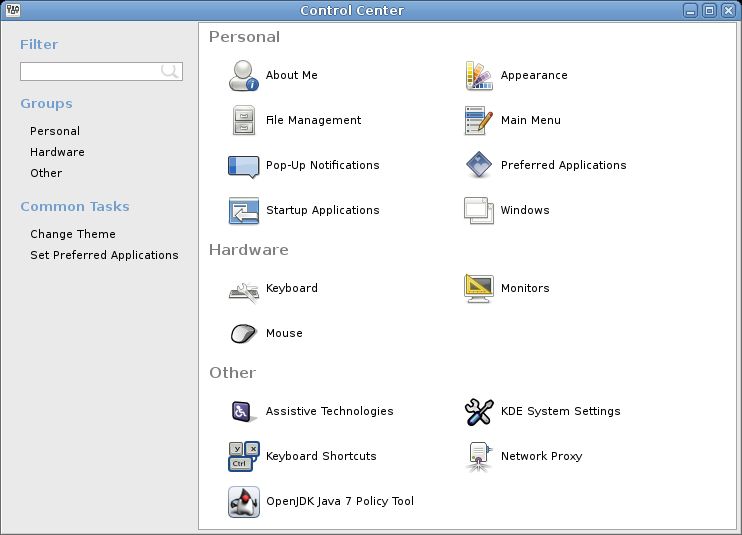Jump to the Personal group

55,131
